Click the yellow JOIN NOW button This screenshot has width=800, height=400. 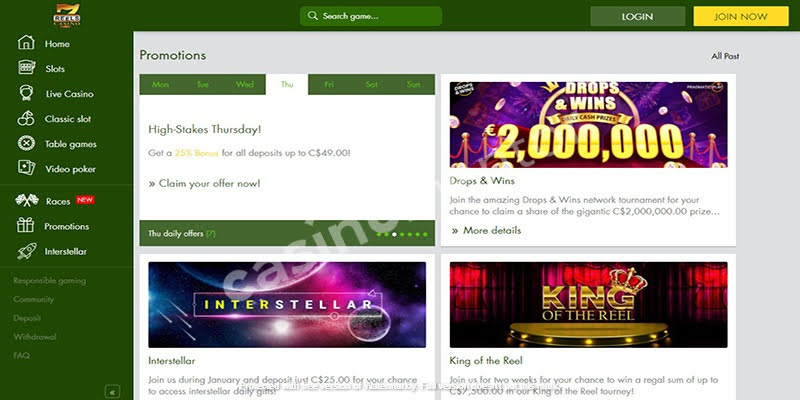[741, 16]
